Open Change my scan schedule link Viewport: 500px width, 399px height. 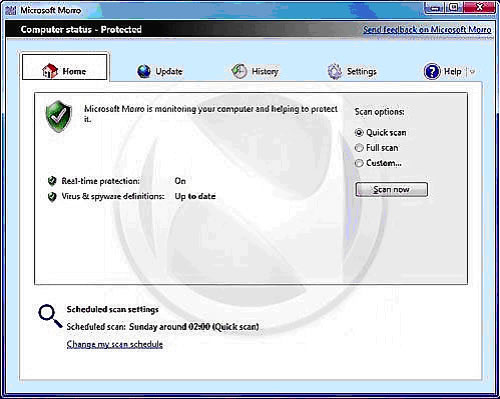115,344
